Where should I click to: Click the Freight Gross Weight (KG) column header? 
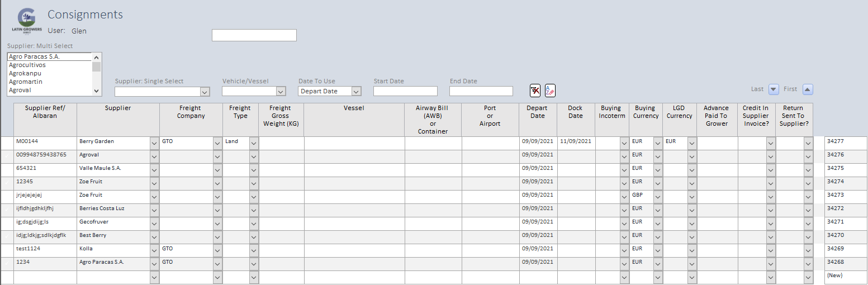281,120
